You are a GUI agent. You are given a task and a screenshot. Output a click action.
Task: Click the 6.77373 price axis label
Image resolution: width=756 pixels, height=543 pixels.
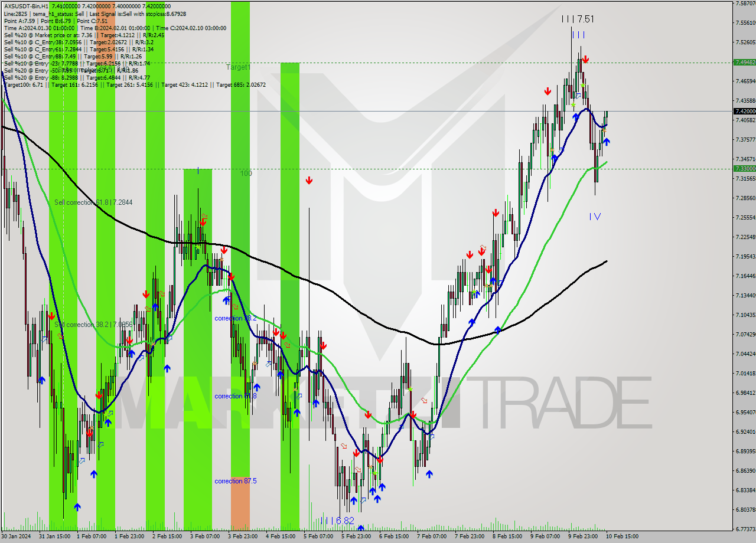tap(746, 529)
